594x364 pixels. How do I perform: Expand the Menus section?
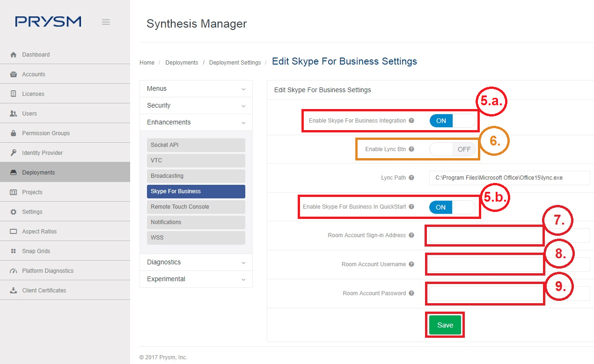tap(196, 89)
